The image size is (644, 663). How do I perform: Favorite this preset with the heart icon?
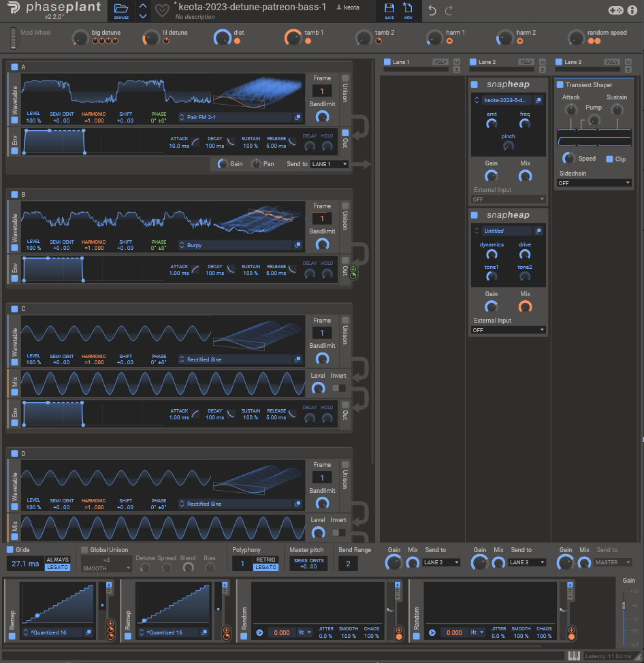pos(162,10)
